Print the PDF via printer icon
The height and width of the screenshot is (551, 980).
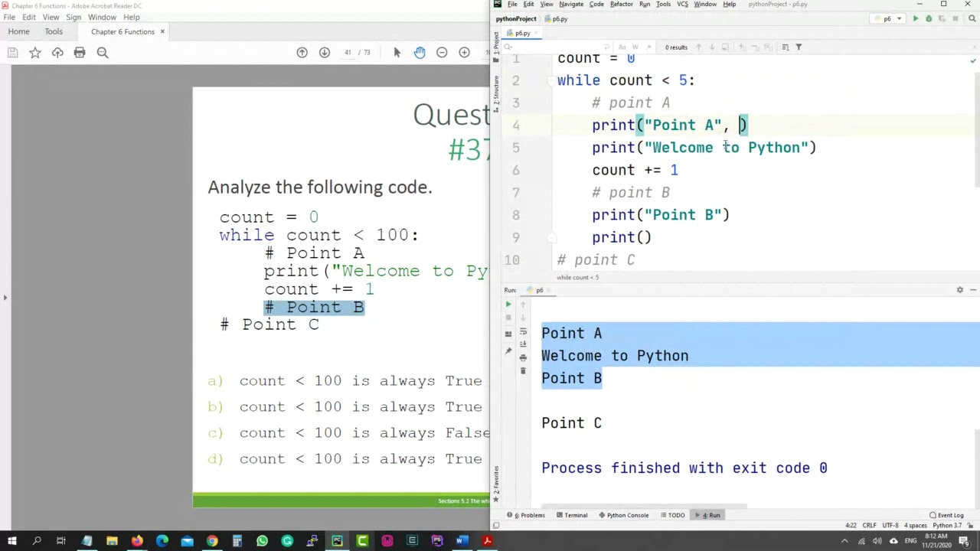point(80,53)
